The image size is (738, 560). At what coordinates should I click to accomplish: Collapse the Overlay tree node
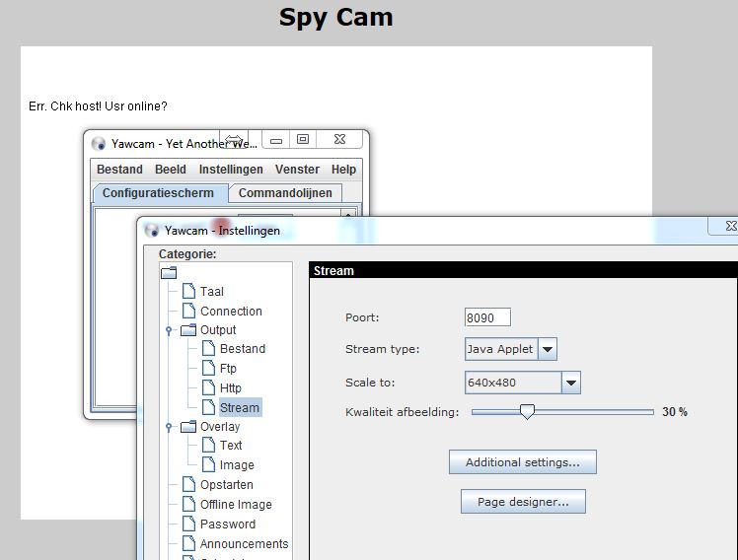169,427
